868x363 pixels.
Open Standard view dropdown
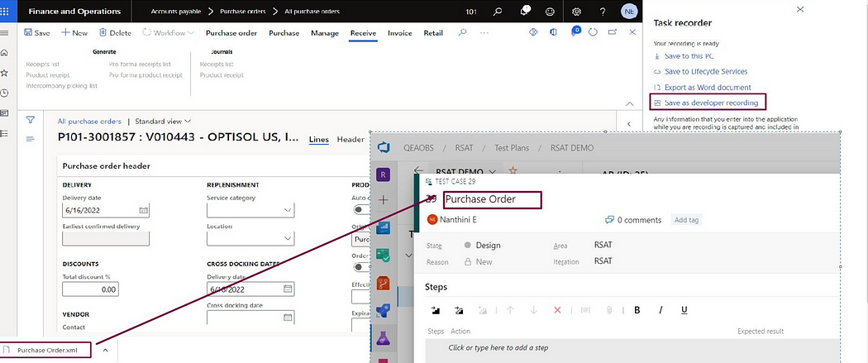pos(163,122)
